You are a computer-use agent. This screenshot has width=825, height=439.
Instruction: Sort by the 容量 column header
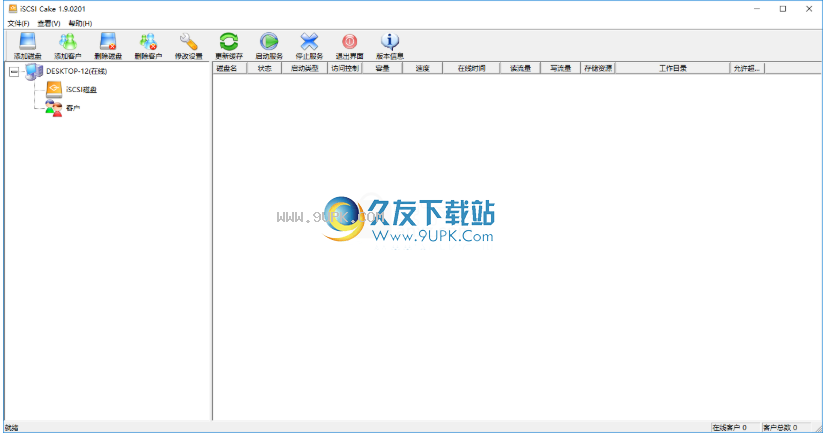click(383, 68)
